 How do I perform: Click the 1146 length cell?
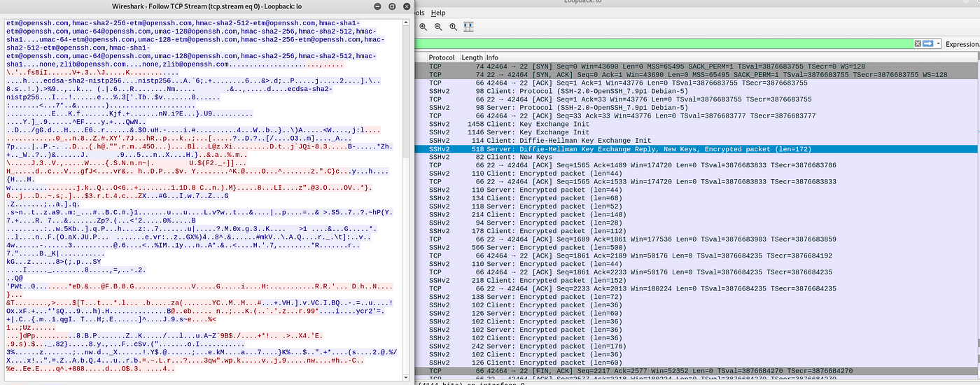pos(475,132)
